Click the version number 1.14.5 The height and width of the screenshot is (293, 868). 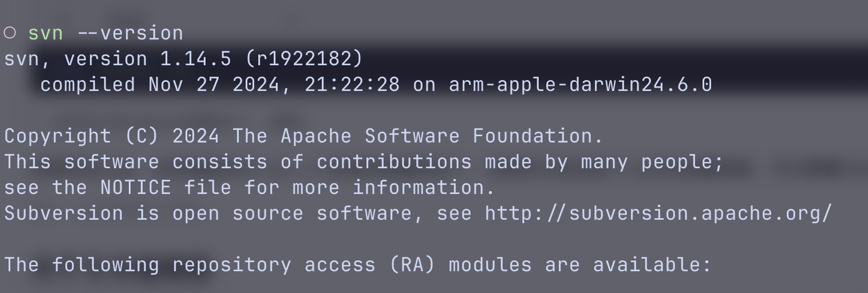196,59
